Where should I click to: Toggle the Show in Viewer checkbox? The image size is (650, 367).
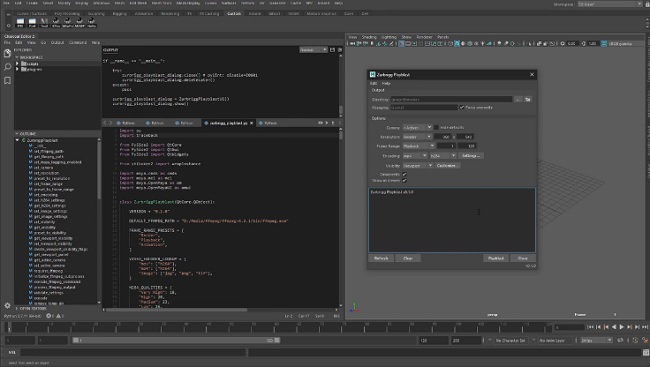coord(405,180)
